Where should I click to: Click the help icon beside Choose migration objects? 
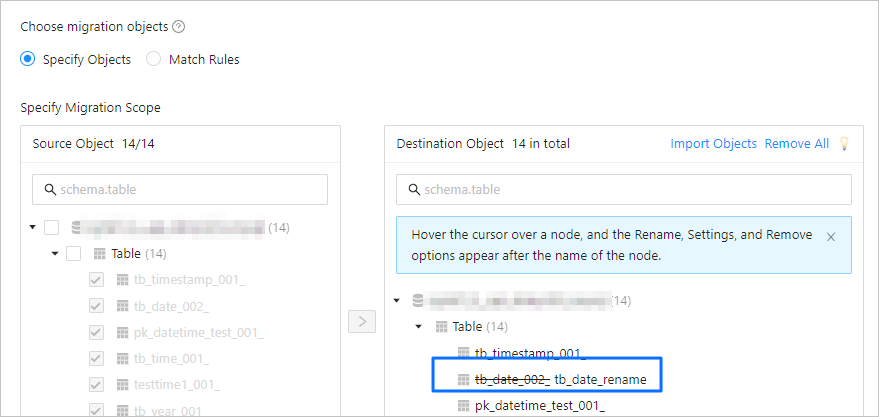(x=179, y=27)
